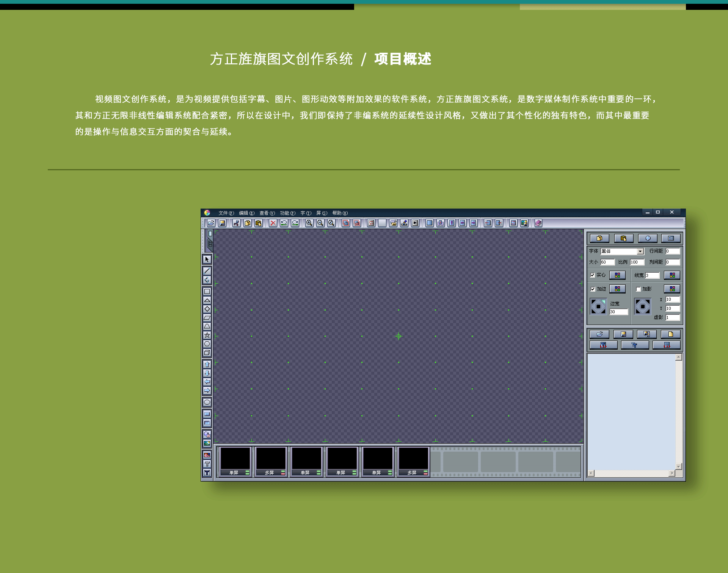Open the 帮助(H) menu

point(340,213)
